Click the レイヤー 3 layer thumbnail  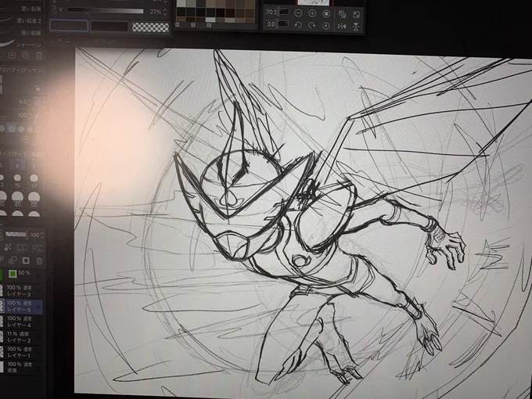(x=2, y=291)
